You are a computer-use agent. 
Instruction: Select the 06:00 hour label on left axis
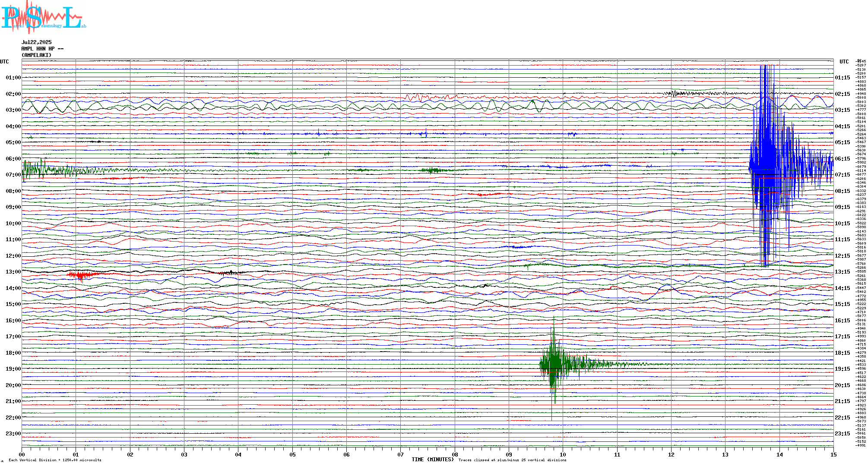(x=13, y=159)
